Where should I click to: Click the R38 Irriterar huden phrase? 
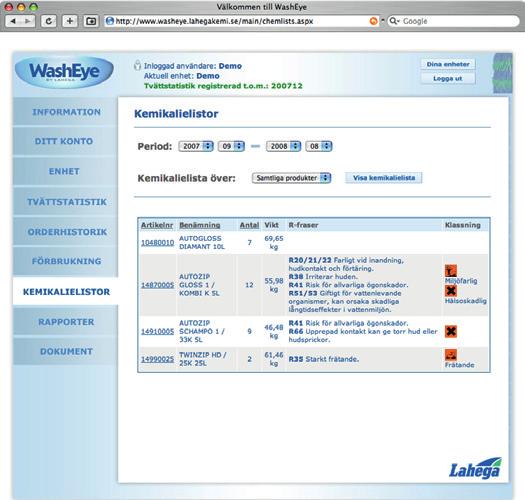[323, 277]
